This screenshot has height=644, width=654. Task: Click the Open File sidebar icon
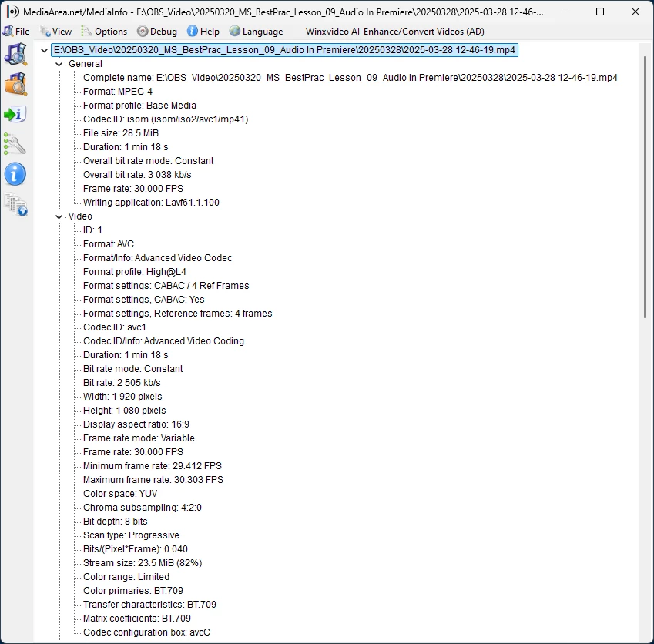pyautogui.click(x=15, y=54)
